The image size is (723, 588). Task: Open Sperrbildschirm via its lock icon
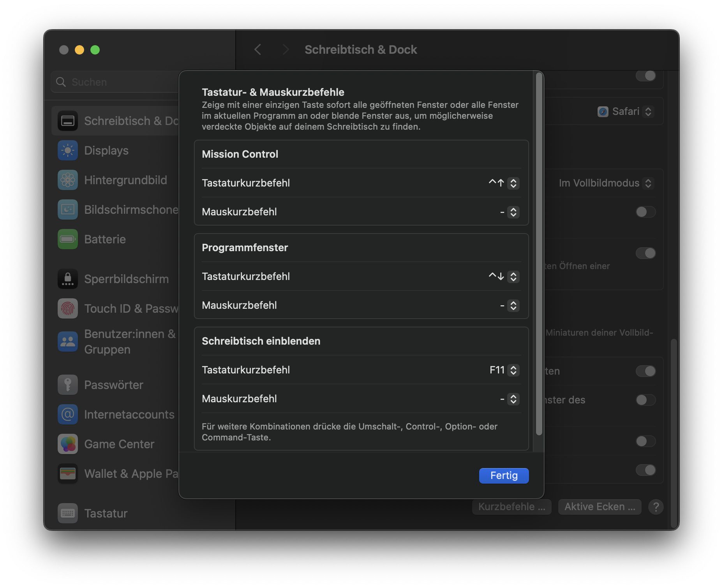(x=68, y=279)
